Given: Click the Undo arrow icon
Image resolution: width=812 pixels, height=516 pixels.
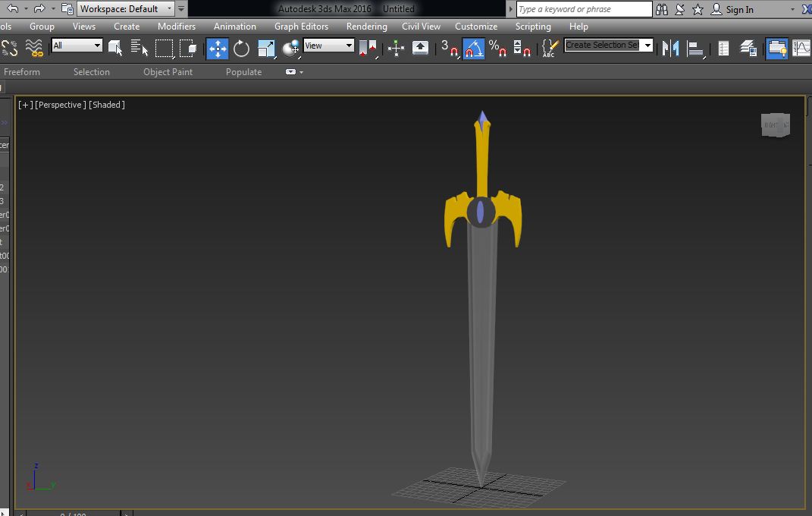Looking at the screenshot, I should (x=12, y=9).
